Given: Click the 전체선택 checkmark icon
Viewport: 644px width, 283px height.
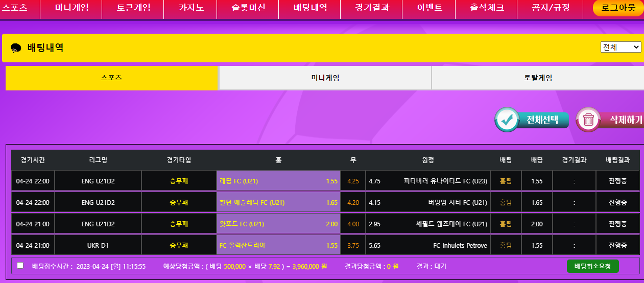Looking at the screenshot, I should coord(507,120).
